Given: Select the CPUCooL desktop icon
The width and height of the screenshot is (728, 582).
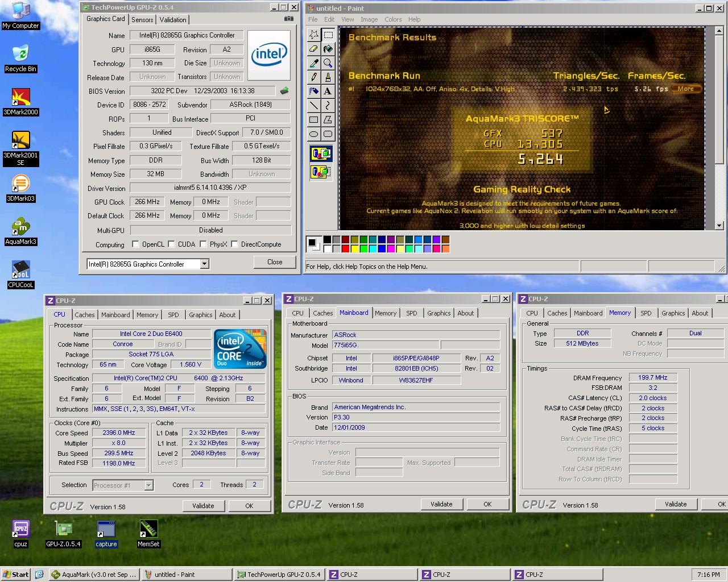Looking at the screenshot, I should tap(20, 275).
